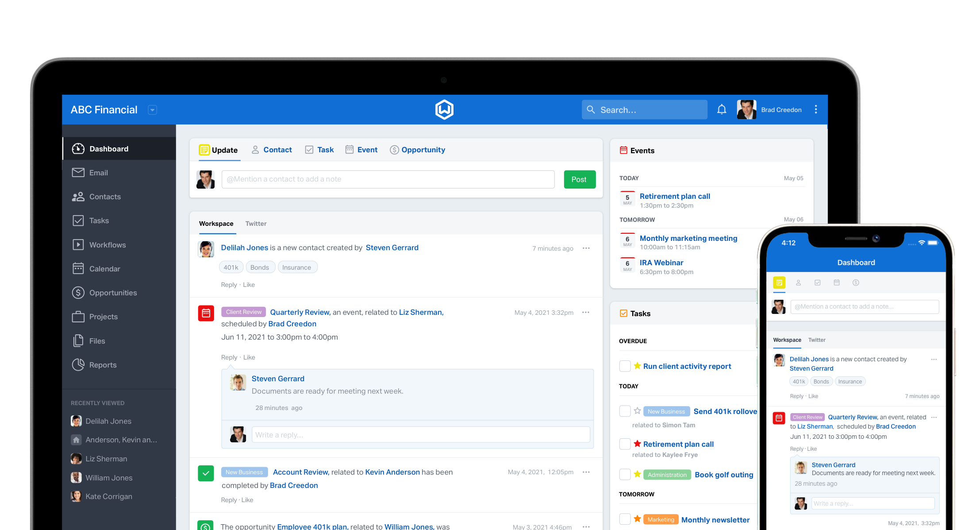
Task: Check off Retirement plan call task
Action: pyautogui.click(x=625, y=444)
